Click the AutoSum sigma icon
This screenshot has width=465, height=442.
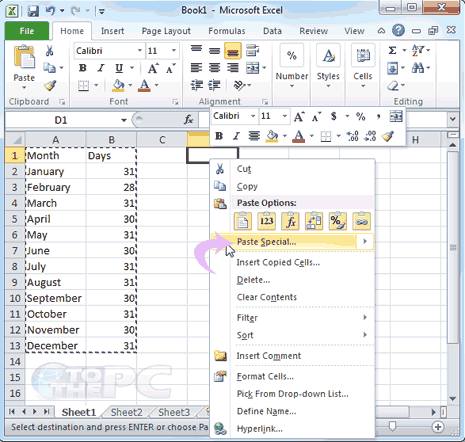(393, 50)
